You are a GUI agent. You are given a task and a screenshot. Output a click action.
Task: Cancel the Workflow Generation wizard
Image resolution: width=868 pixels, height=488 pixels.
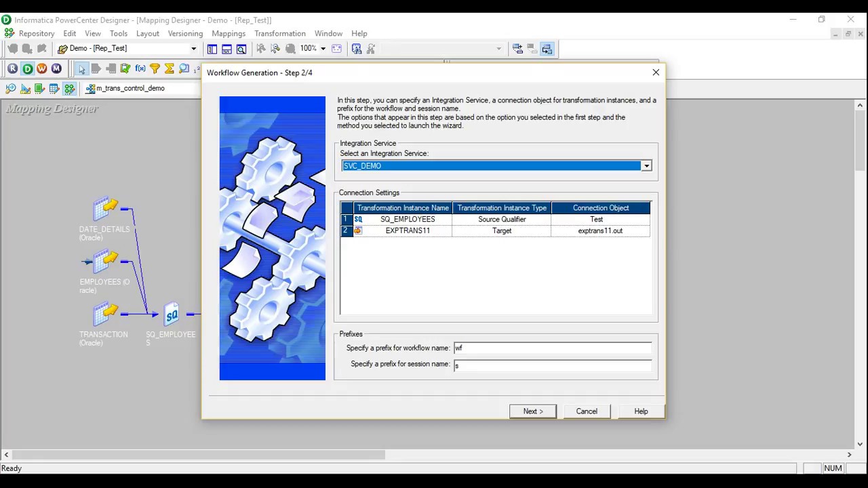coord(587,411)
